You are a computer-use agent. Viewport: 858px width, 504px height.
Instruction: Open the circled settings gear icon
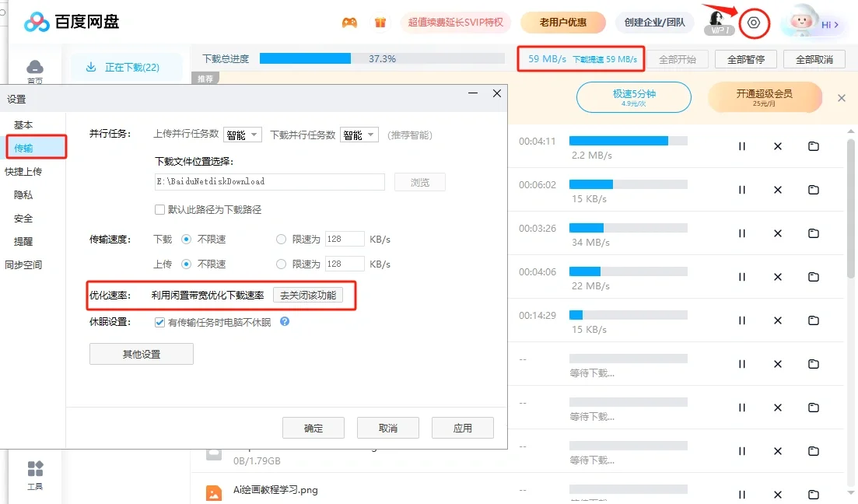(754, 23)
